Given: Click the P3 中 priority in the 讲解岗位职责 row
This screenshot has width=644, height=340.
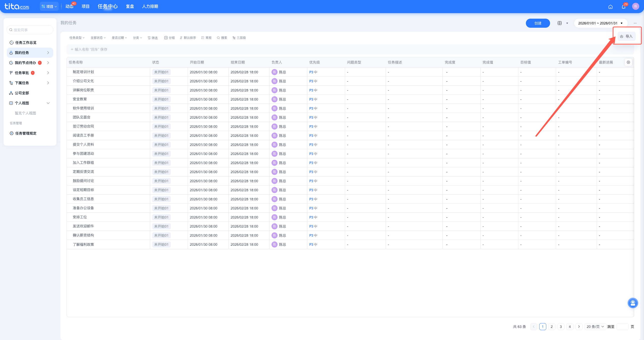Looking at the screenshot, I should pyautogui.click(x=313, y=90).
